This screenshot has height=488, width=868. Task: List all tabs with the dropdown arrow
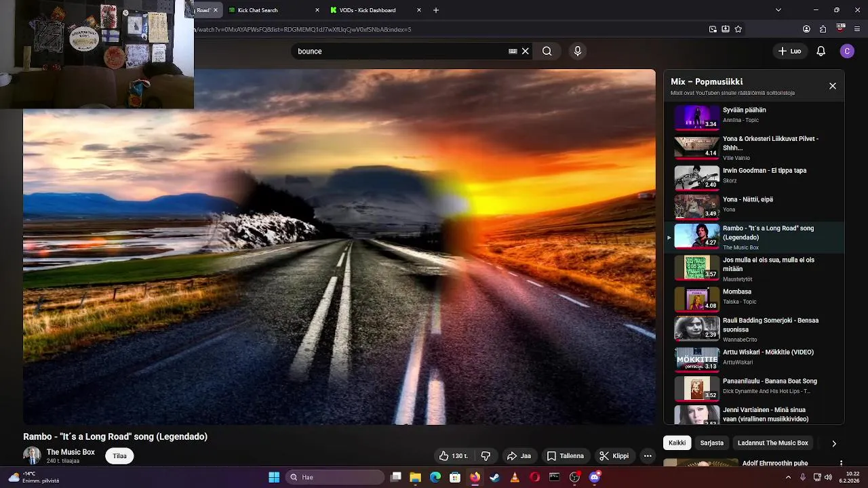[x=778, y=10]
